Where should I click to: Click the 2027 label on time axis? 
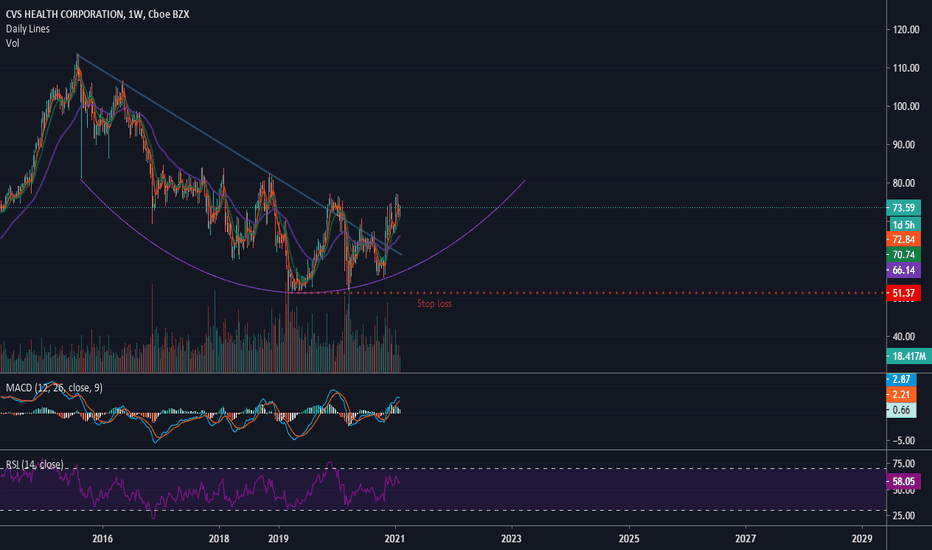click(x=745, y=539)
